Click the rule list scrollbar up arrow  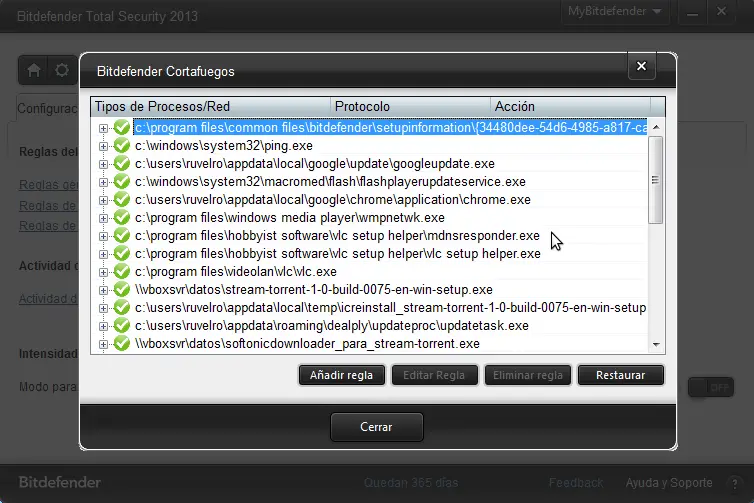pos(656,127)
